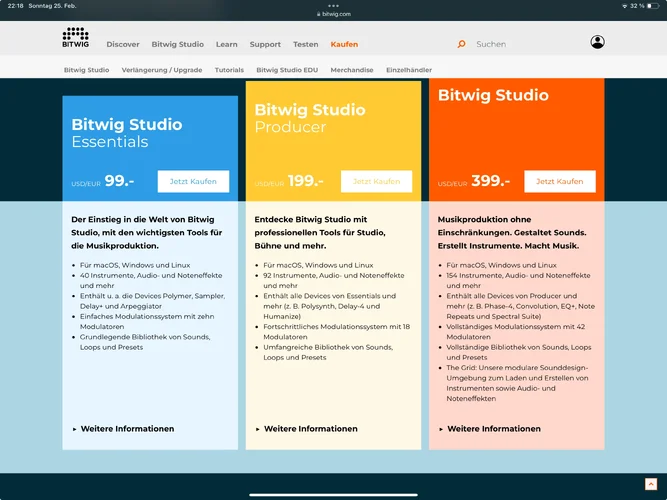Screen dimensions: 667x500
Task: Tap the three dots above address bar
Action: click(333, 5)
